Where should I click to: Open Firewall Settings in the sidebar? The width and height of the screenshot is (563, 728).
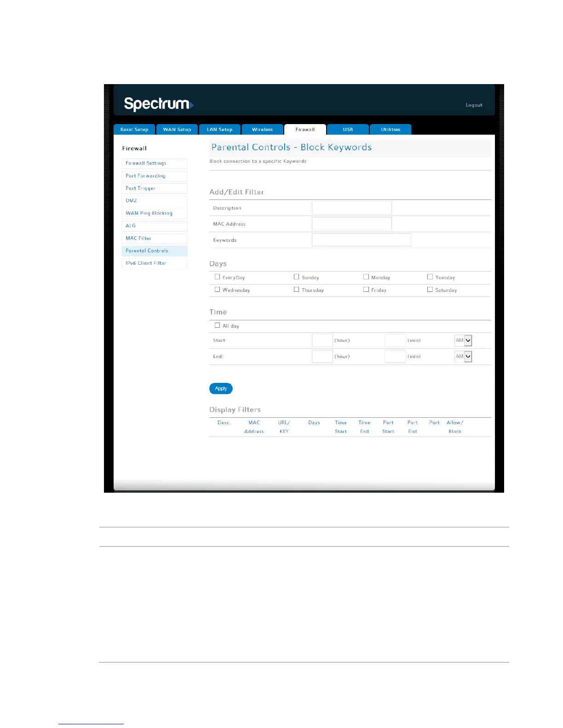tap(155, 164)
